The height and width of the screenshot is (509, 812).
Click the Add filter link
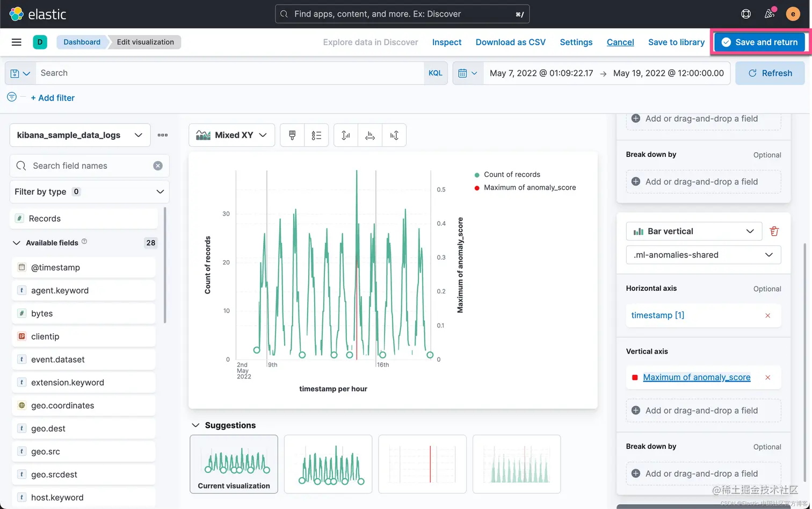[53, 98]
